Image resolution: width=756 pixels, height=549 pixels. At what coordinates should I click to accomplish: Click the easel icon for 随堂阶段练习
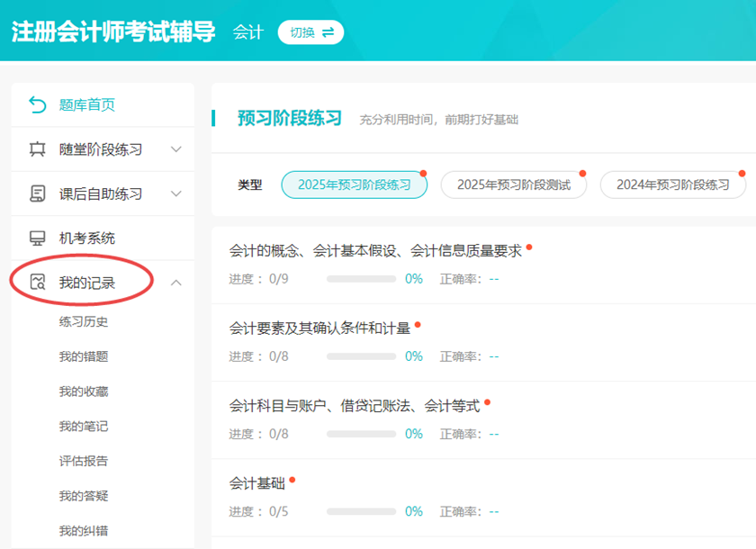click(37, 149)
